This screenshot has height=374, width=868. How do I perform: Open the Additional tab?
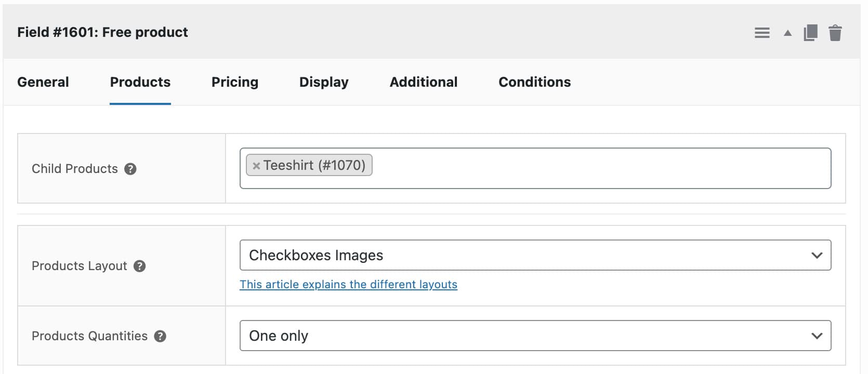(x=423, y=82)
